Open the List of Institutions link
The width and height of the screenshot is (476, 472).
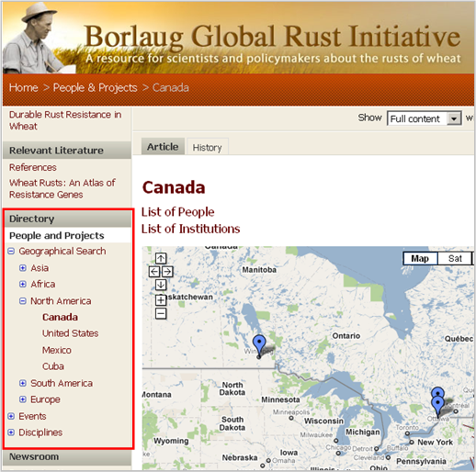point(190,229)
